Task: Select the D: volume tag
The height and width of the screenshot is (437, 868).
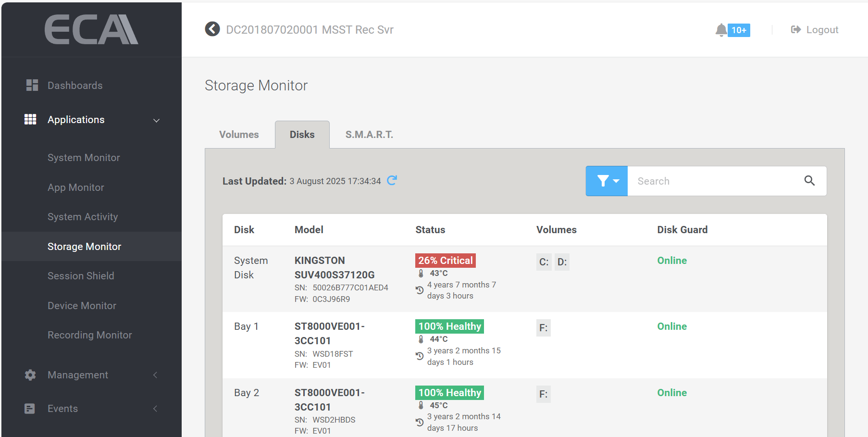Action: [562, 262]
